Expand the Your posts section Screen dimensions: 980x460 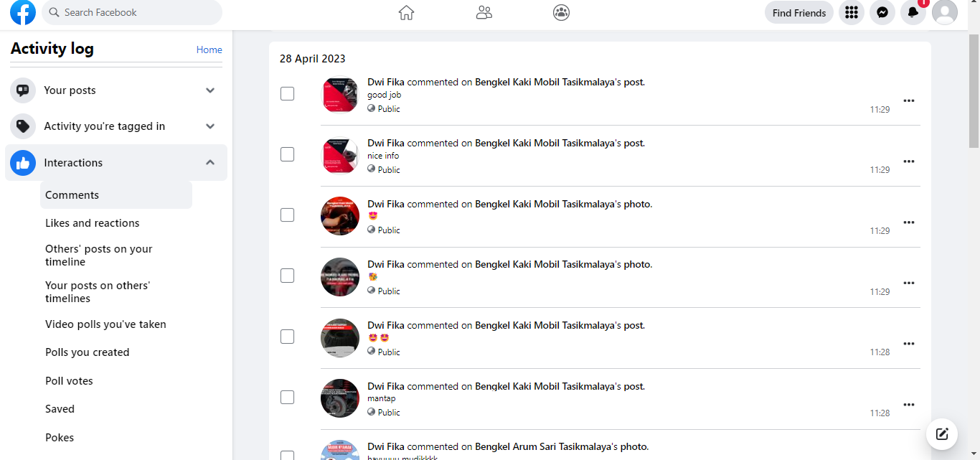pyautogui.click(x=210, y=90)
